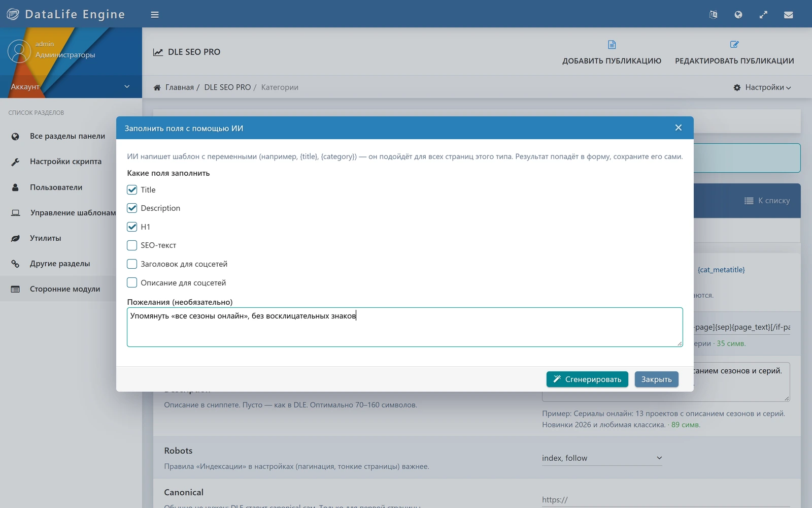The width and height of the screenshot is (812, 508).
Task: Enable Описание для соцсетей checkbox
Action: (132, 282)
